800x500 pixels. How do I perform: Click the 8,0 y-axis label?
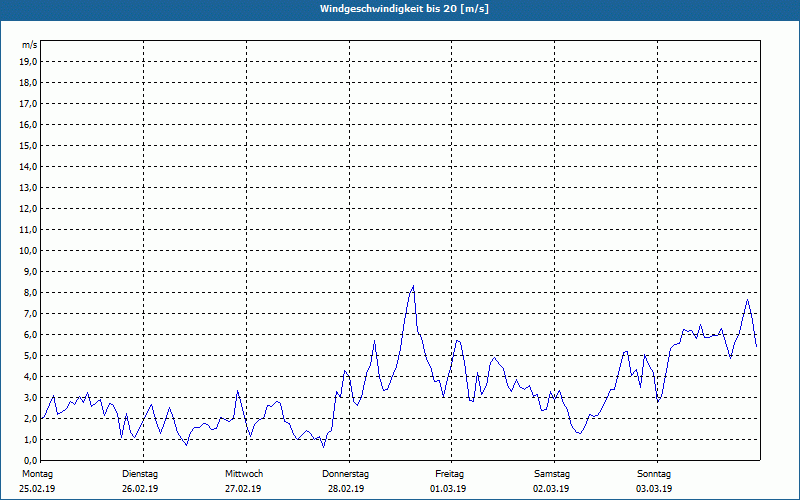pyautogui.click(x=30, y=292)
